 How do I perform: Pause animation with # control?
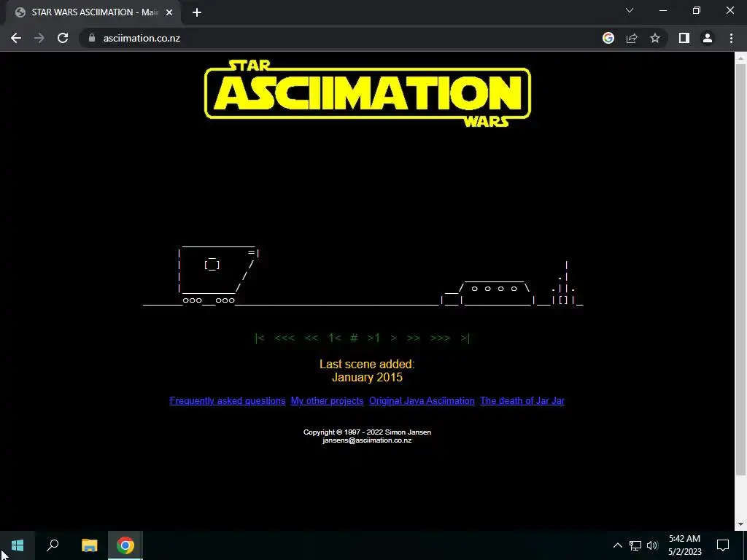point(354,338)
